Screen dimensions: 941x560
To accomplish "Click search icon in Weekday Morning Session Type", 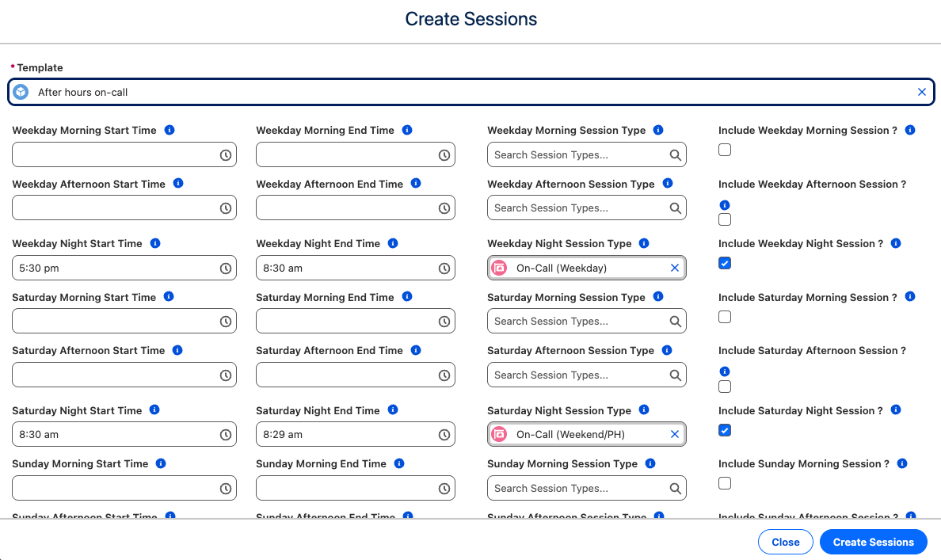I will pyautogui.click(x=675, y=155).
